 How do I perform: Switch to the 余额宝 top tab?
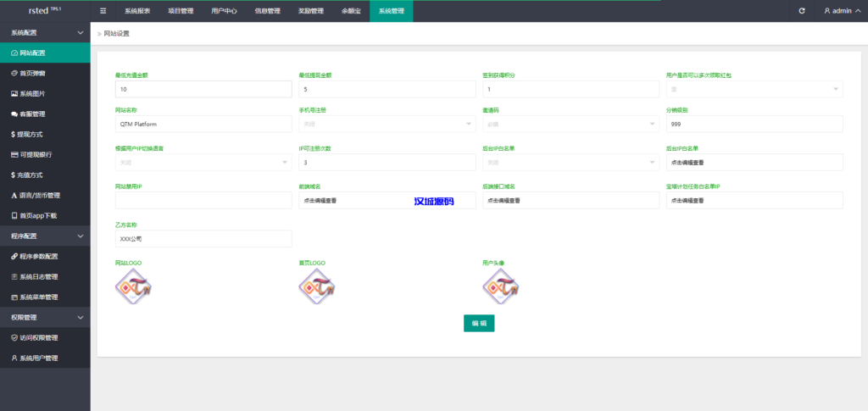349,11
